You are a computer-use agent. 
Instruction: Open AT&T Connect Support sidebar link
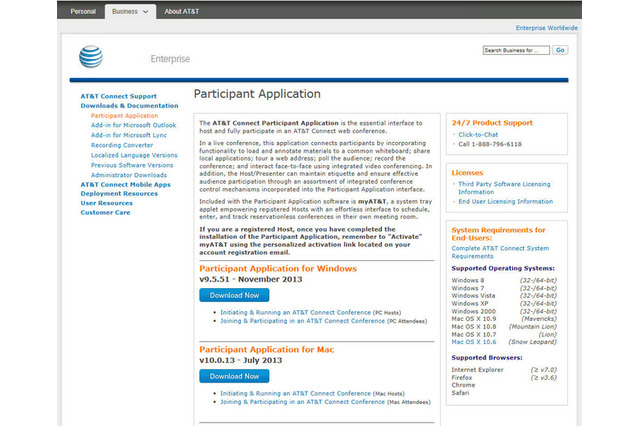click(118, 96)
